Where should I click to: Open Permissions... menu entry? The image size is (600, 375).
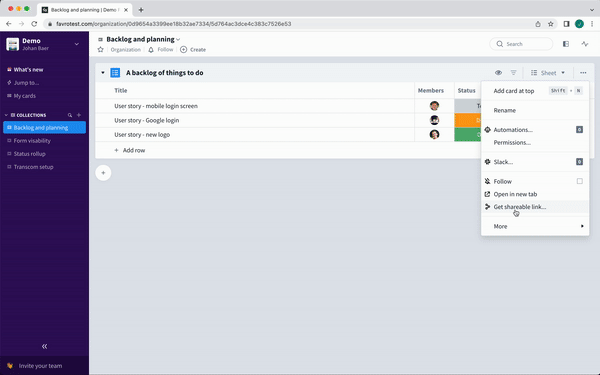click(x=535, y=142)
